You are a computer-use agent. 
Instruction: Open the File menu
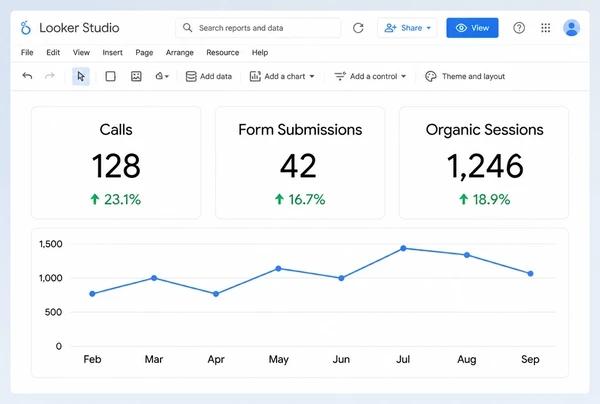(x=27, y=52)
